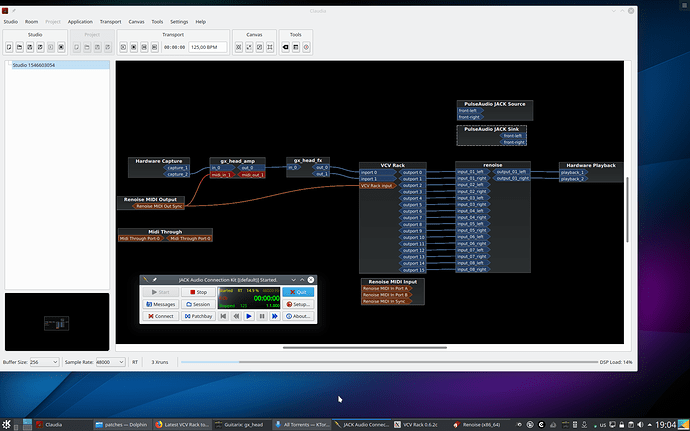Open the Application menu
This screenshot has width=690, height=431.
(x=80, y=22)
